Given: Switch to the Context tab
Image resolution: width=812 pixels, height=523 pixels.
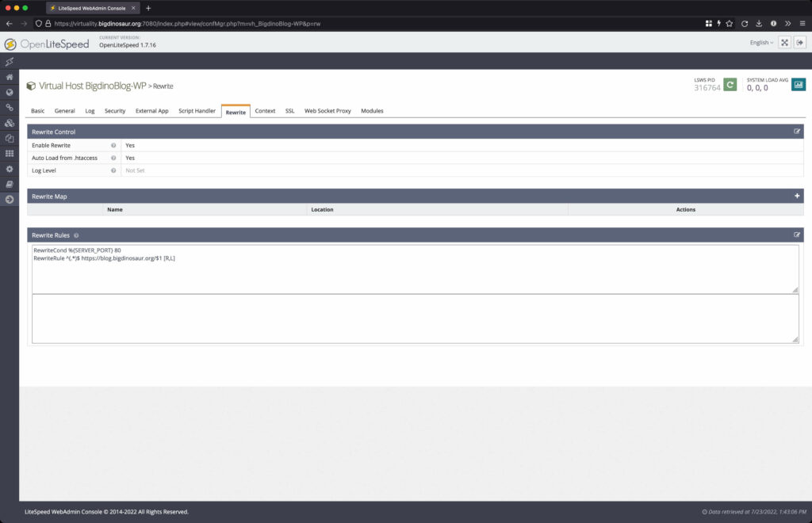Looking at the screenshot, I should [x=265, y=111].
